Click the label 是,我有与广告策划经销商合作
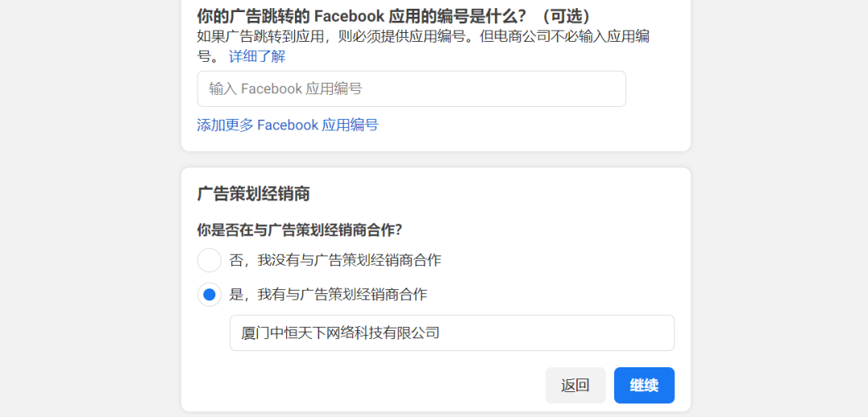 [328, 295]
